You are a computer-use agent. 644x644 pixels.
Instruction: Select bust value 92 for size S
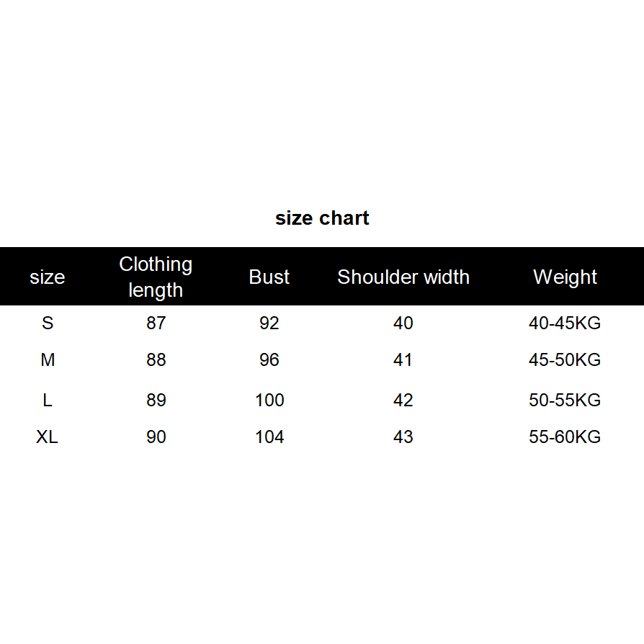point(269,323)
